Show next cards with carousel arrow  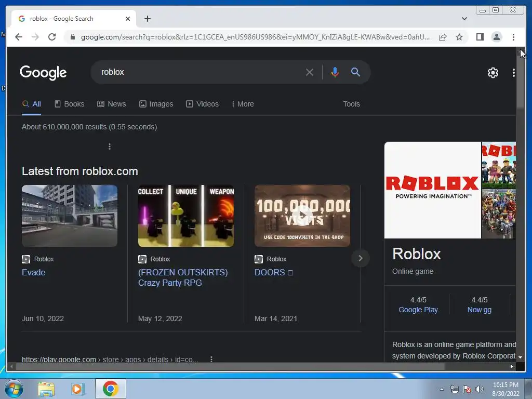(x=361, y=258)
